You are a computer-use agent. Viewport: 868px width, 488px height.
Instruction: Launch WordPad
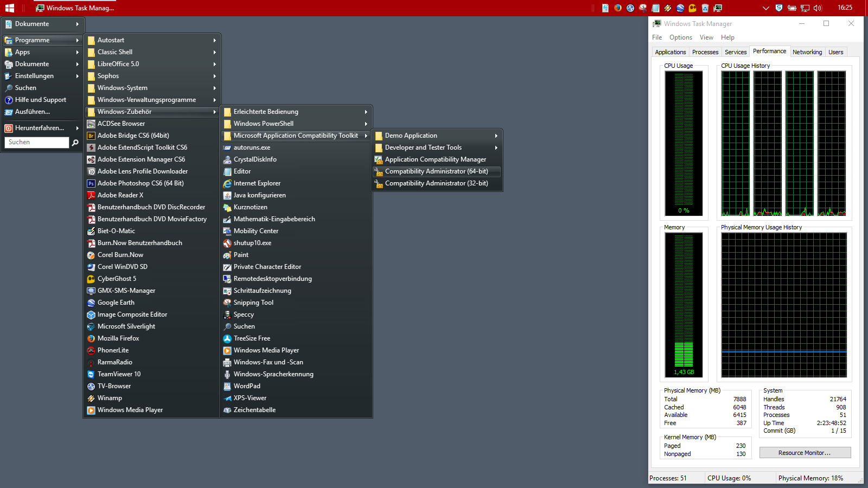(x=296, y=386)
